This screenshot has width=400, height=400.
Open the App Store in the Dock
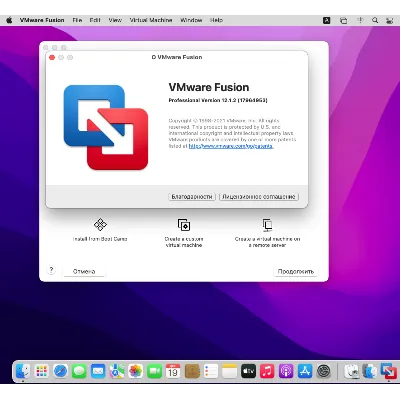[x=305, y=371]
